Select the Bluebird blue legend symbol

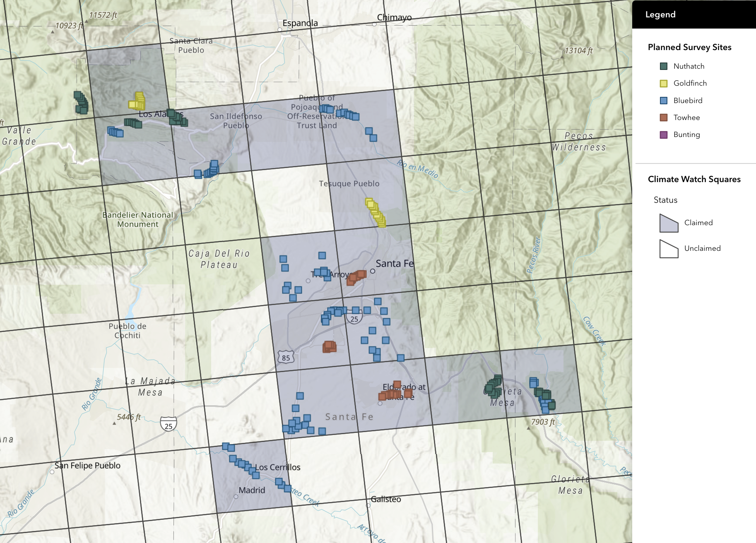664,101
